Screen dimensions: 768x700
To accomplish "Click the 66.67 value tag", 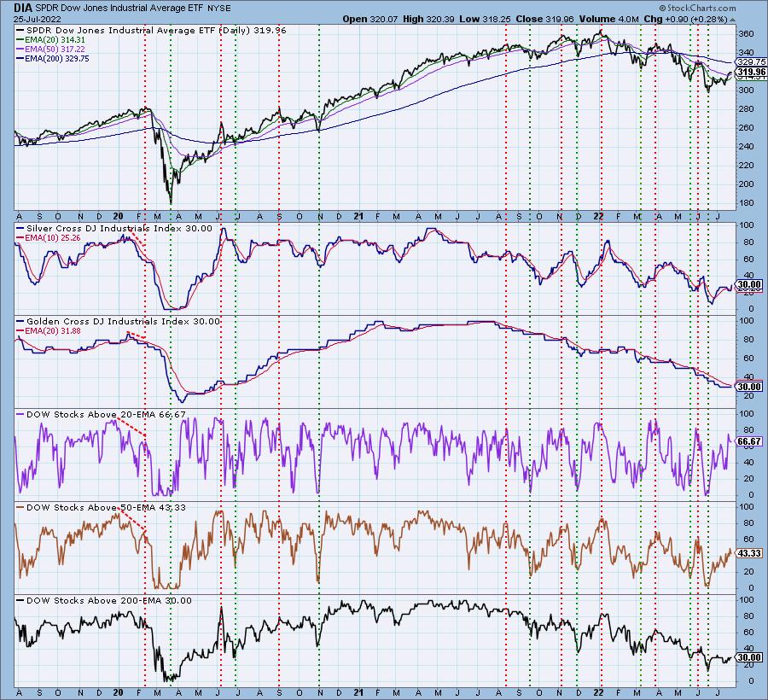I will click(749, 441).
